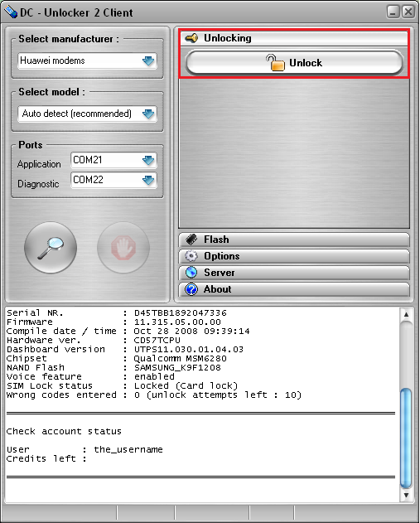420x523 pixels.
Task: Switch to the Flash section
Action: (x=294, y=240)
